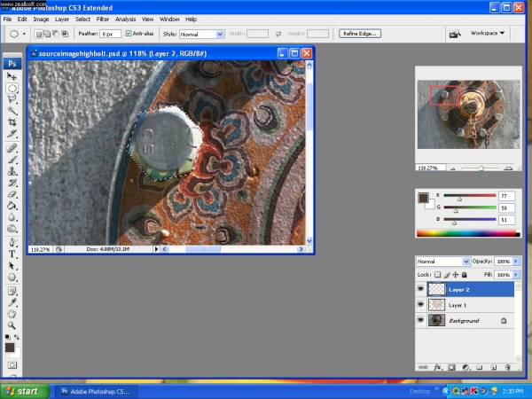Open the Layer menu
The height and width of the screenshot is (399, 532).
coord(62,20)
